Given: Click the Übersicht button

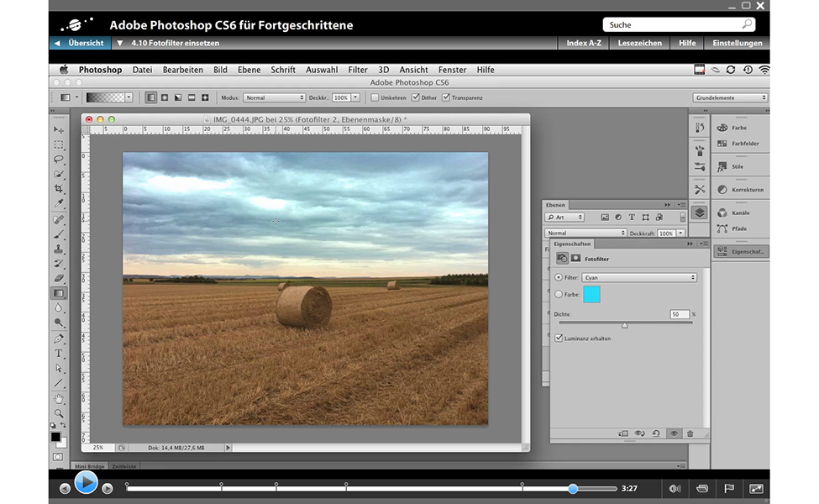Looking at the screenshot, I should click(x=79, y=43).
